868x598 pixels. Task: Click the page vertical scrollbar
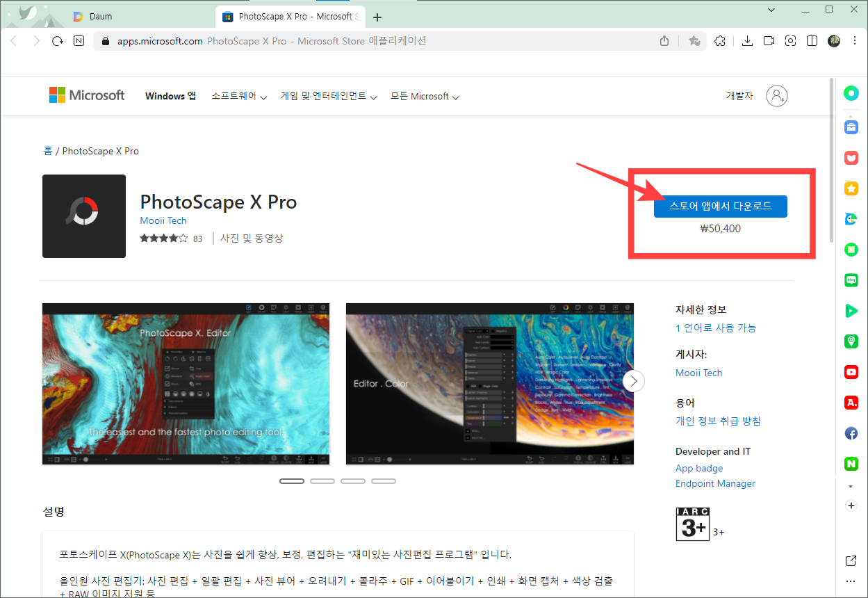tap(831, 160)
